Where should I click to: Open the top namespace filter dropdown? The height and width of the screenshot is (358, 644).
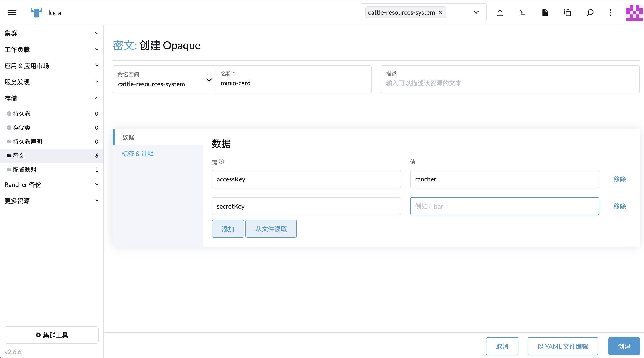coord(476,12)
